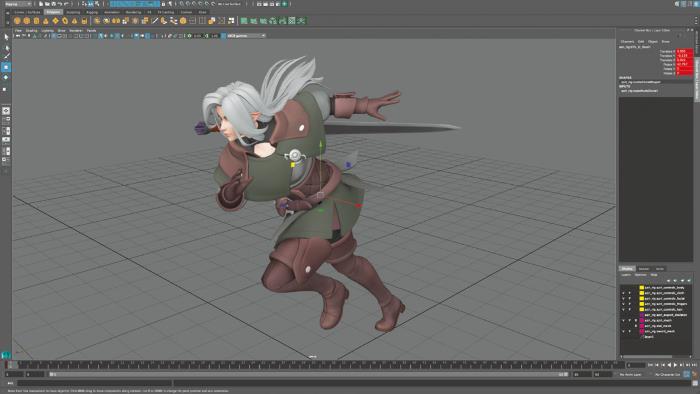This screenshot has height=394, width=700.
Task: Toggle visibility of the first yellow layer
Action: point(623,288)
